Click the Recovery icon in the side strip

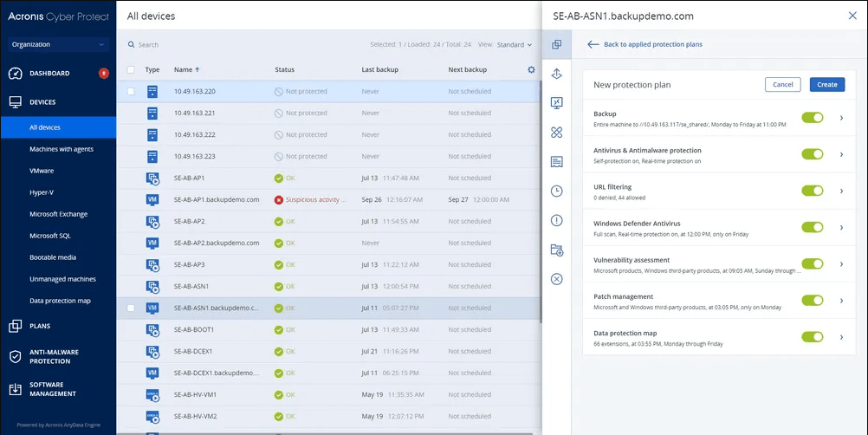tap(556, 74)
